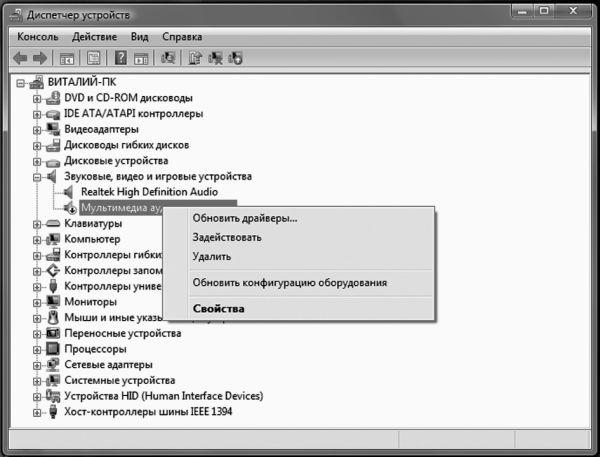Collapse Звуковые, видео и игровые устройства
Image resolution: width=600 pixels, height=457 pixels.
tap(37, 176)
